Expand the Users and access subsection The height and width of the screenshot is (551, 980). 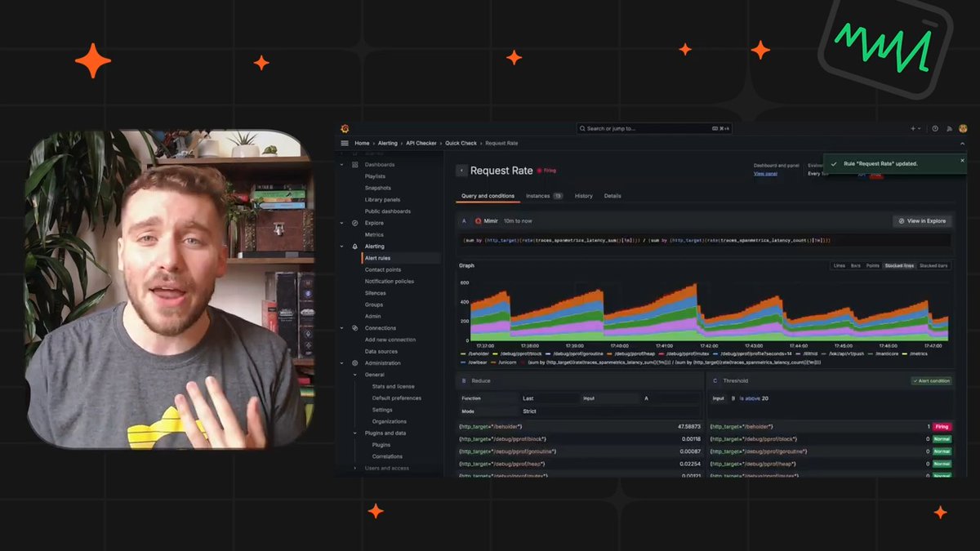tap(355, 468)
